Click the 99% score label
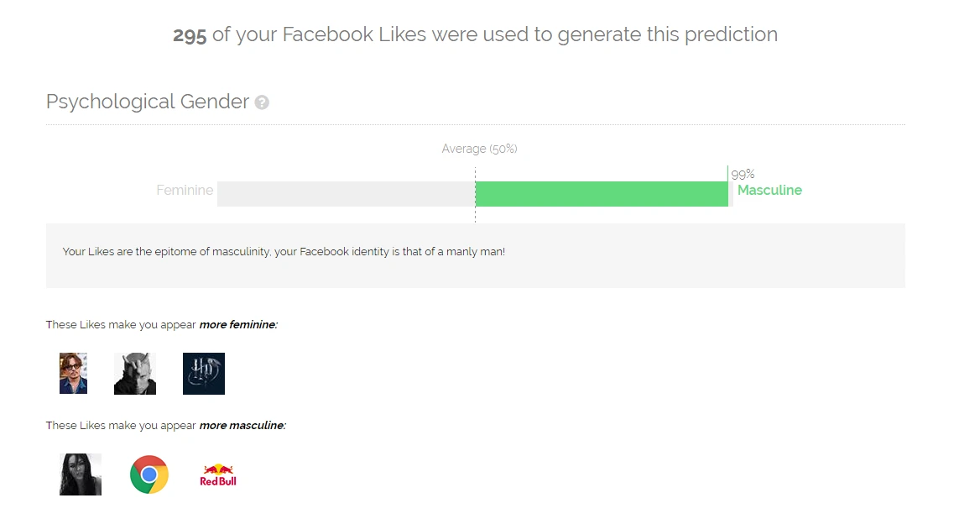Image resolution: width=980 pixels, height=519 pixels. click(743, 174)
